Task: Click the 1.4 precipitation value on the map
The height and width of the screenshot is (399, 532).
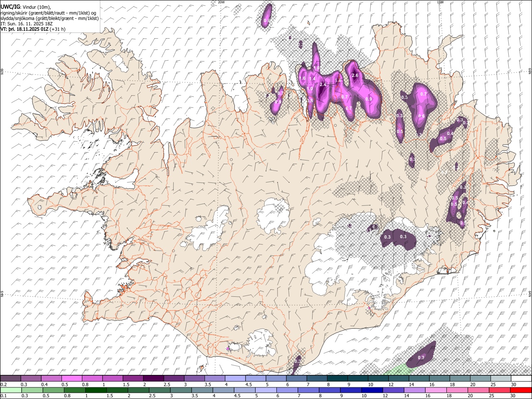Action: pos(313,79)
